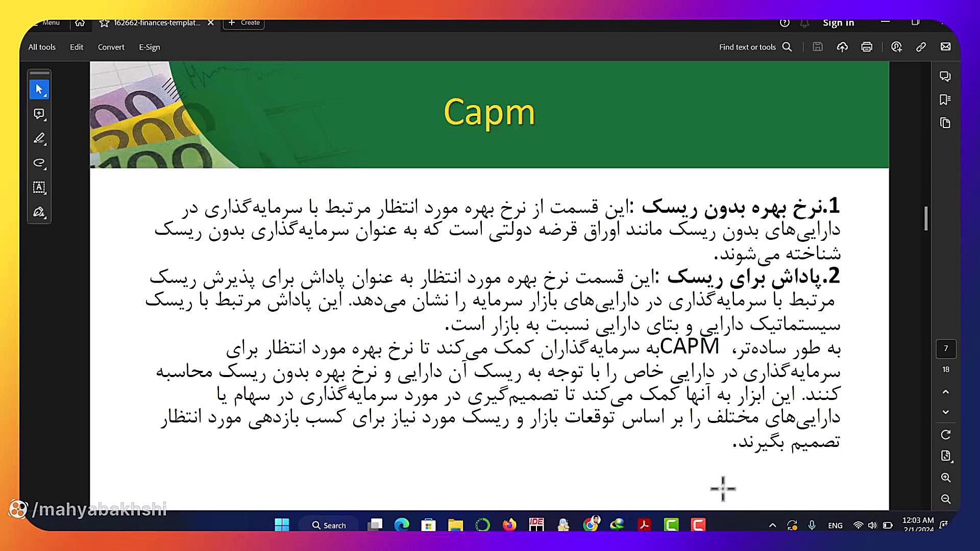Screen dimensions: 980x551
Task: Open the volume speaker tray icon
Action: [872, 525]
